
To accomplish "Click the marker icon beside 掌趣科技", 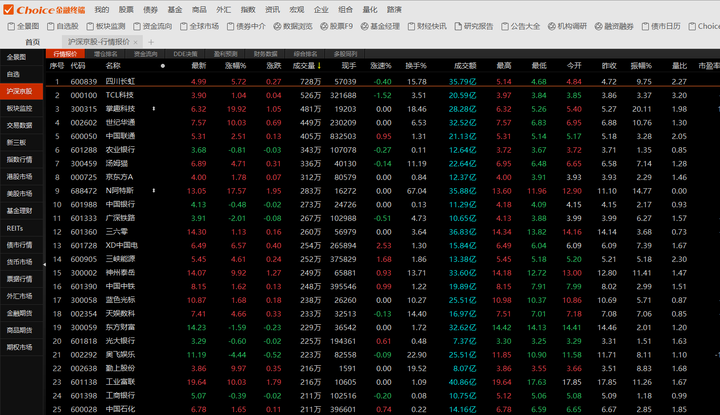I will point(154,109).
